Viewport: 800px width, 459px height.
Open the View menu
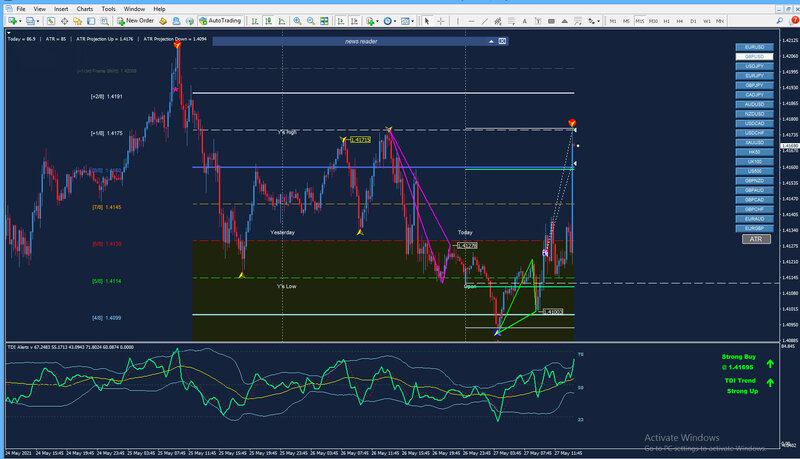coord(39,9)
